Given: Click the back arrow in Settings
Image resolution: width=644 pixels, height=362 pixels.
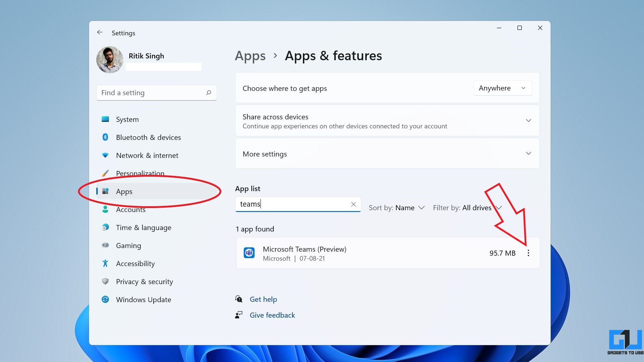Looking at the screenshot, I should [x=100, y=32].
